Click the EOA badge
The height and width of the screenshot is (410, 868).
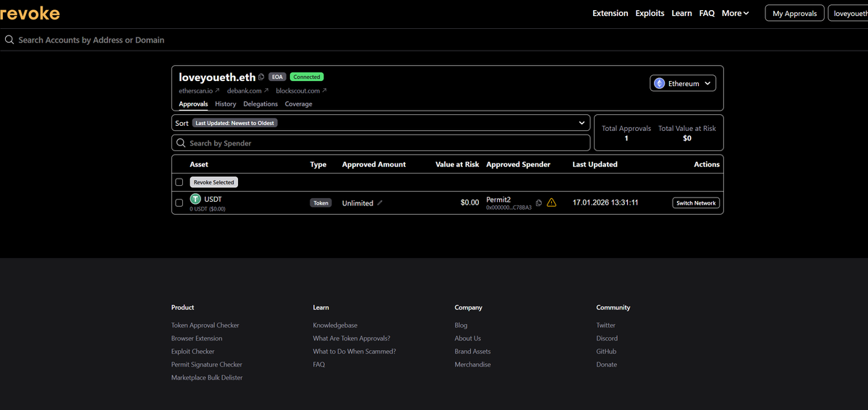pos(277,77)
